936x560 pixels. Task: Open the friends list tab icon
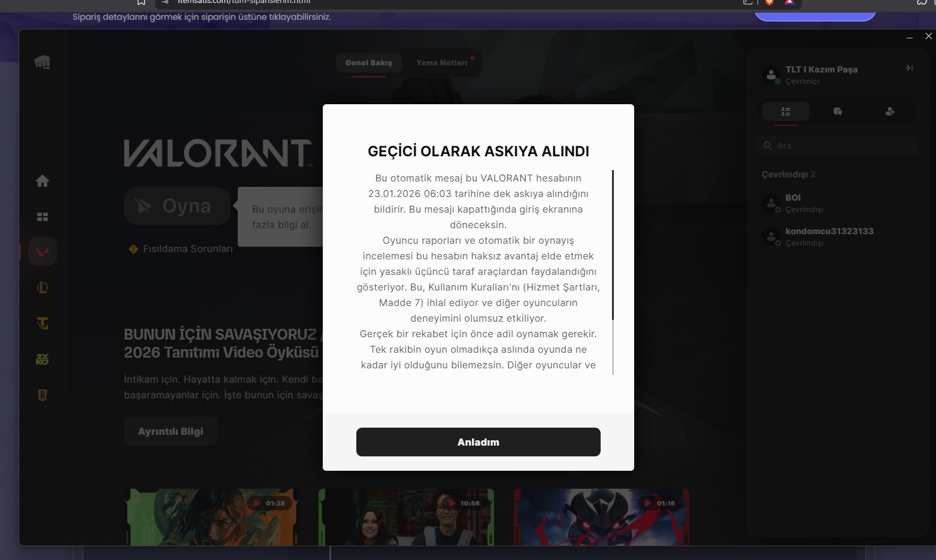[x=786, y=111]
